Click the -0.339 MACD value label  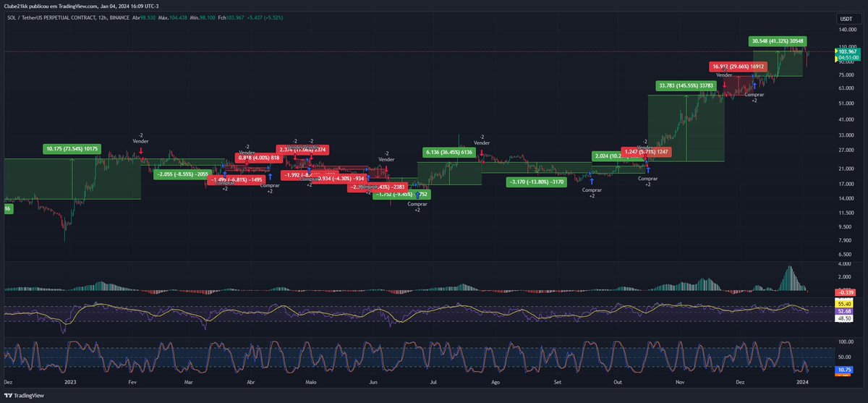pyautogui.click(x=844, y=292)
